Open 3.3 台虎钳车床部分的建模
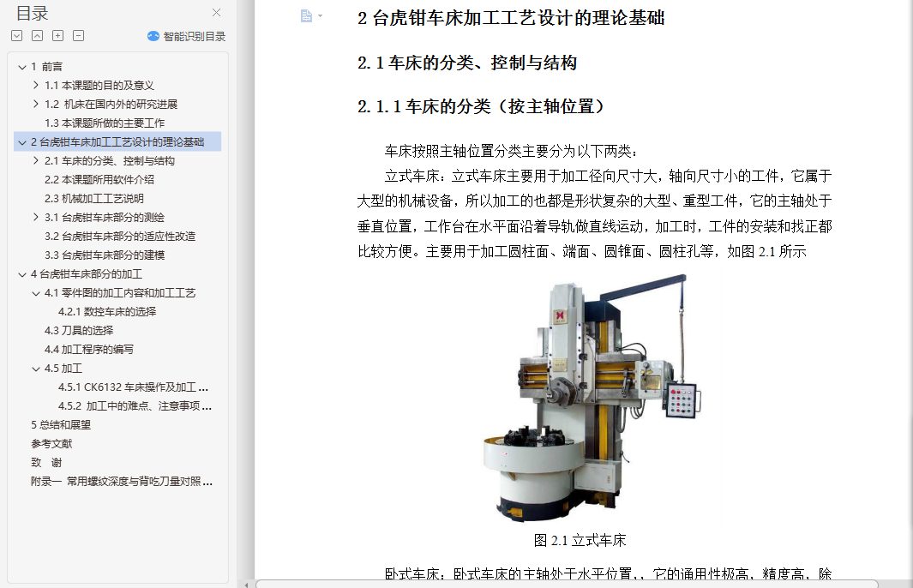The image size is (913, 588). coord(105,255)
